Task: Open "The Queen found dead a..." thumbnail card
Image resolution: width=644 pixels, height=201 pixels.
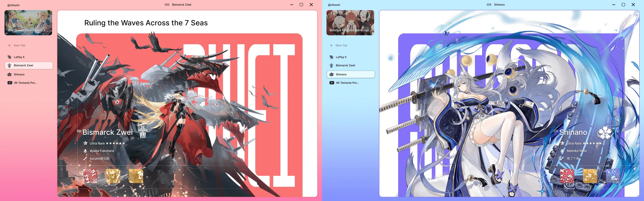Action: [x=28, y=23]
